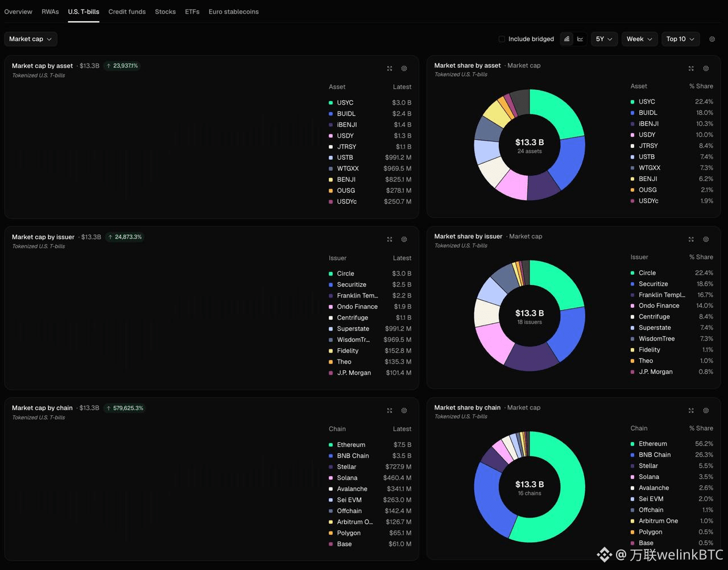Go to the Stocks tab
The image size is (728, 570).
click(x=166, y=11)
